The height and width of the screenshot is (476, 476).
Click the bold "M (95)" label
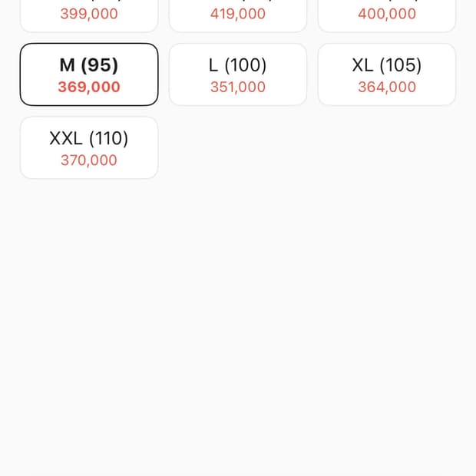89,65
